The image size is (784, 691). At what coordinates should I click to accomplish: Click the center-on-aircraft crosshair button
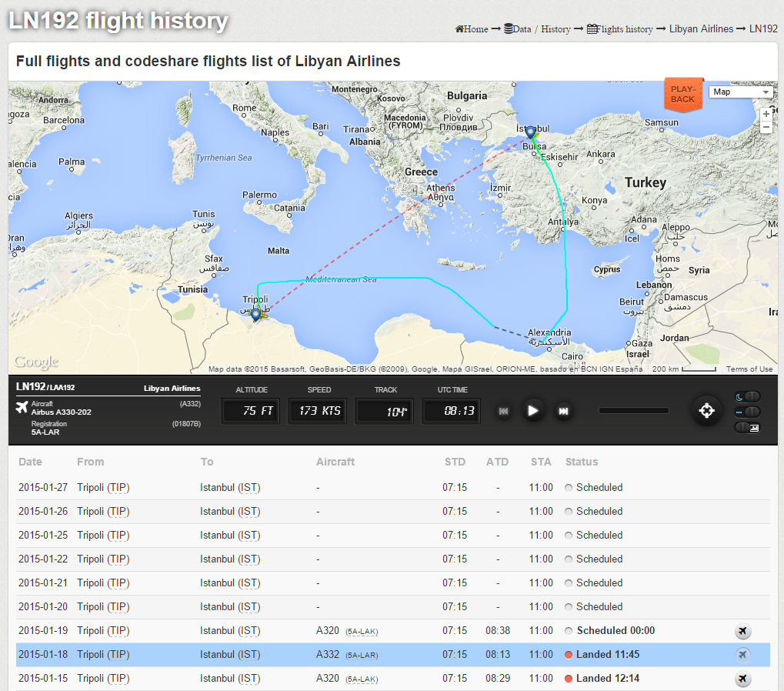coord(706,411)
